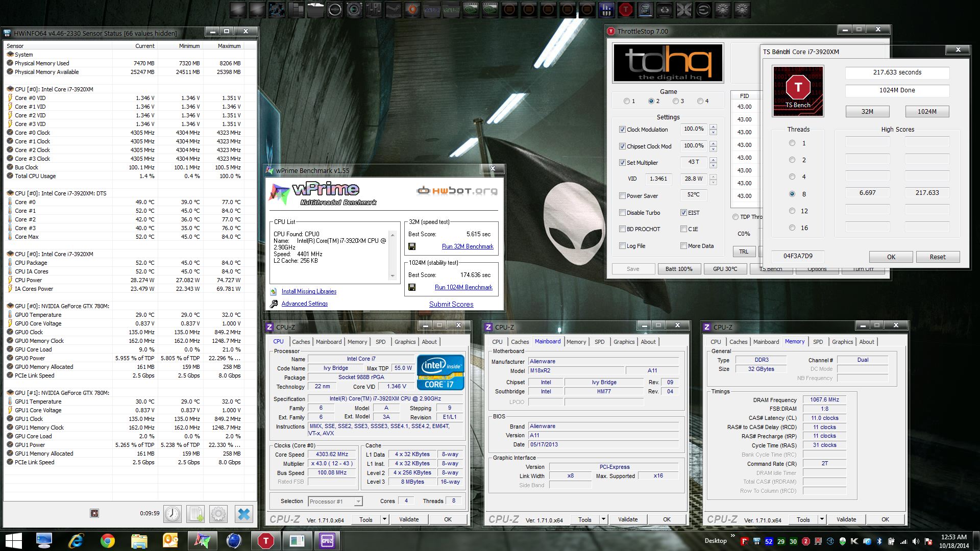Select 4 threads in TS Bench
This screenshot has height=551, width=980.
click(x=792, y=177)
